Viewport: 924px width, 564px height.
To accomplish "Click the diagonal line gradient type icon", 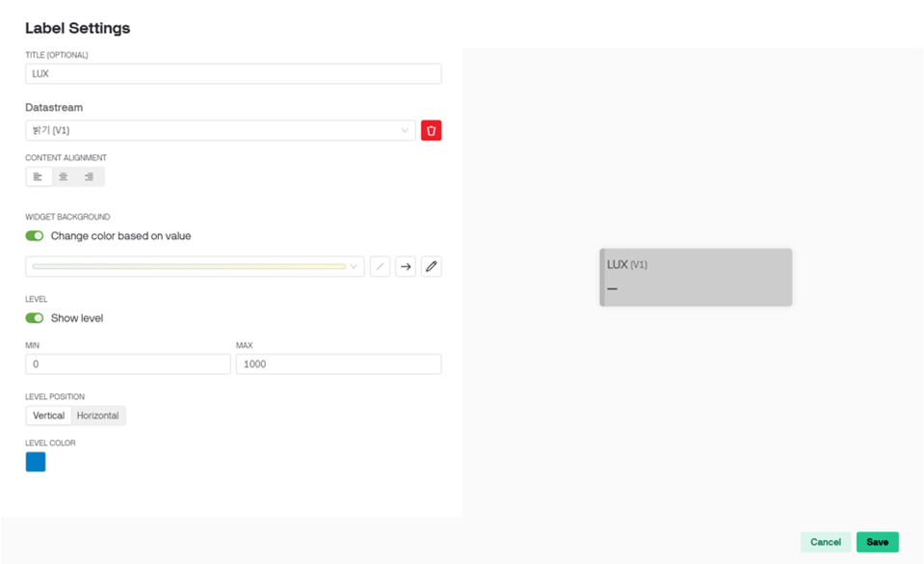I will click(x=380, y=267).
